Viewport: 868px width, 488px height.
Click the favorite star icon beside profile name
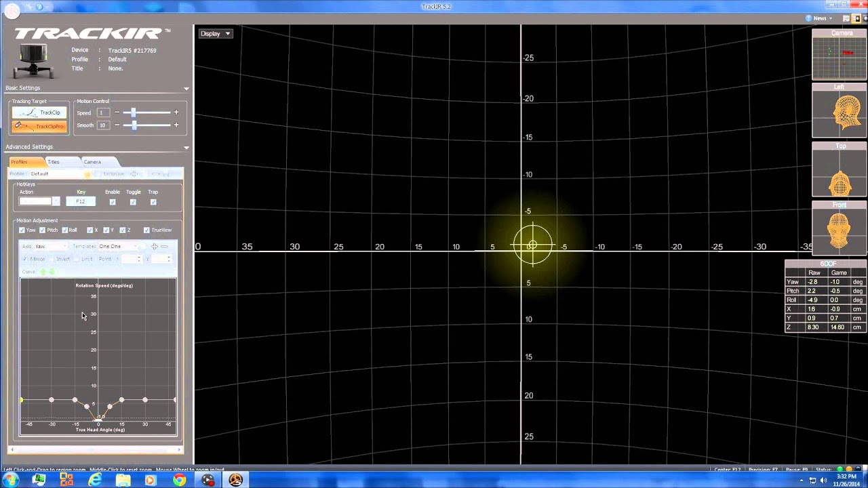(x=87, y=174)
